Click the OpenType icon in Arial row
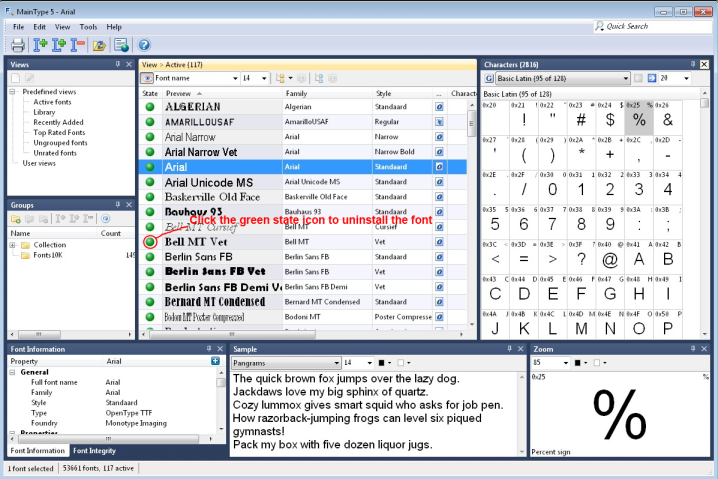The height and width of the screenshot is (479, 718). (x=439, y=167)
